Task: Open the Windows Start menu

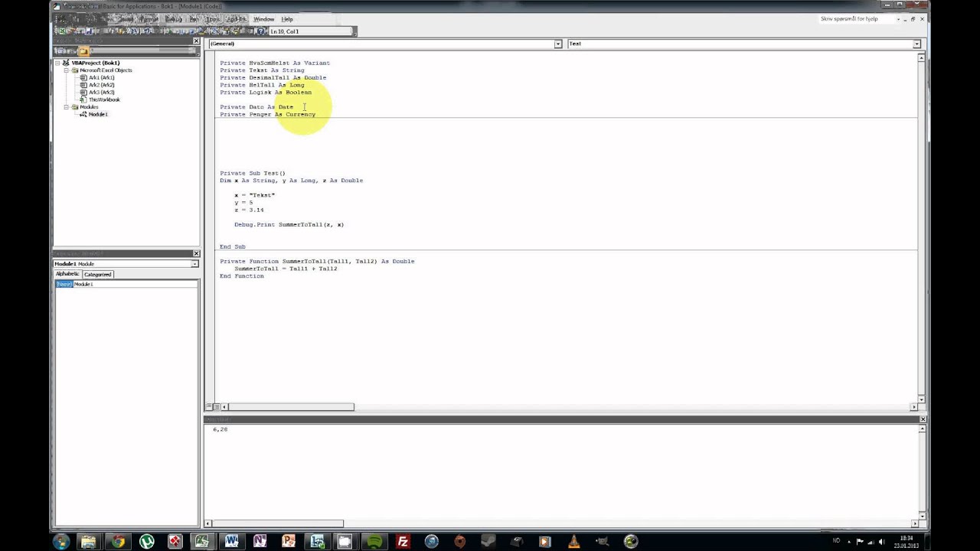Action: coord(61,541)
